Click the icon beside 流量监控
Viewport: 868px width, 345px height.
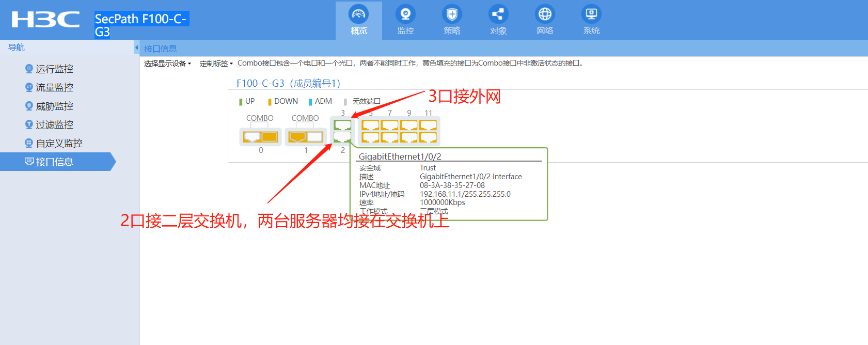pyautogui.click(x=29, y=87)
